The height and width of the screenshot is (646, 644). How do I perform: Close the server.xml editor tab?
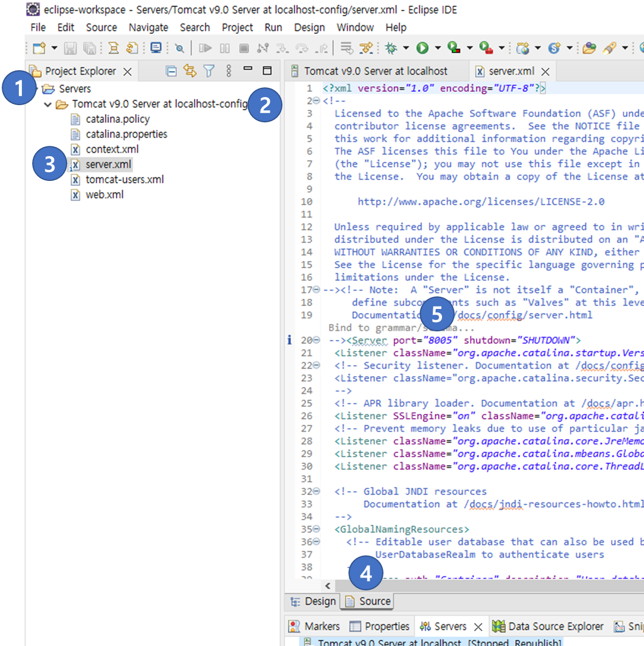546,72
